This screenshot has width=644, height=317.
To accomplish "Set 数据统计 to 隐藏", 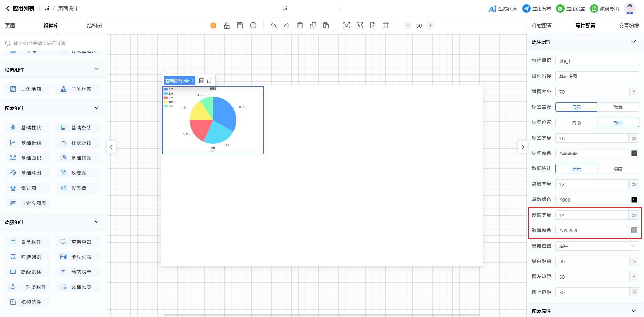I will (x=618, y=169).
